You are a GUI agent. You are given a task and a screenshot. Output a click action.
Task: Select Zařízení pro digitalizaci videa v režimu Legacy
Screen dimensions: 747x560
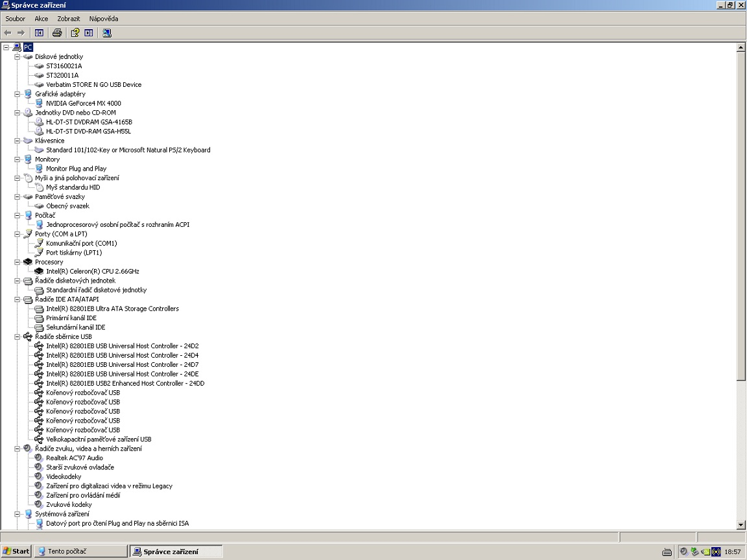(109, 486)
